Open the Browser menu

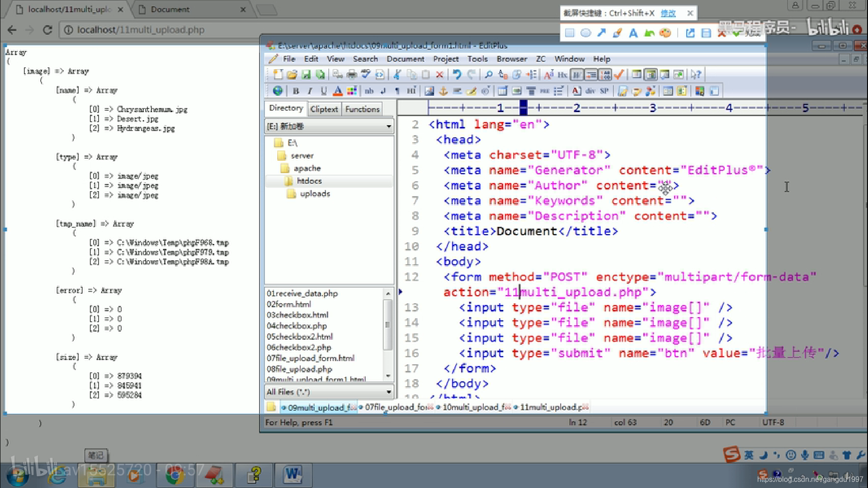512,59
